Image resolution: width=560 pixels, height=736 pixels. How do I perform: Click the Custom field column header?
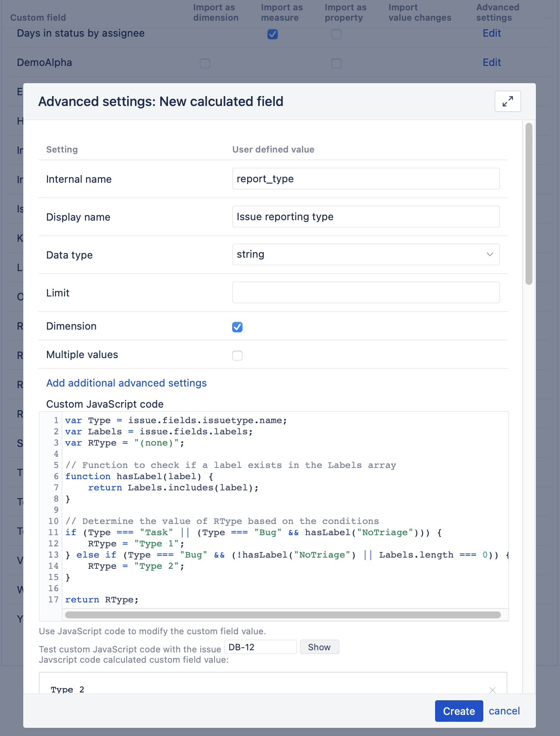[x=38, y=18]
